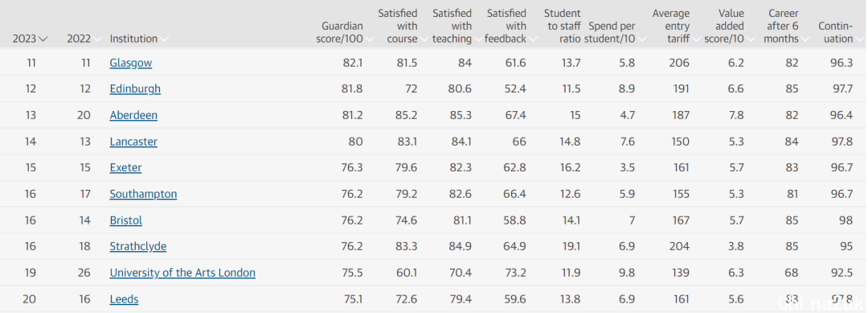Click Career after 6 months sort chevron
This screenshot has width=868, height=313.
click(805, 39)
